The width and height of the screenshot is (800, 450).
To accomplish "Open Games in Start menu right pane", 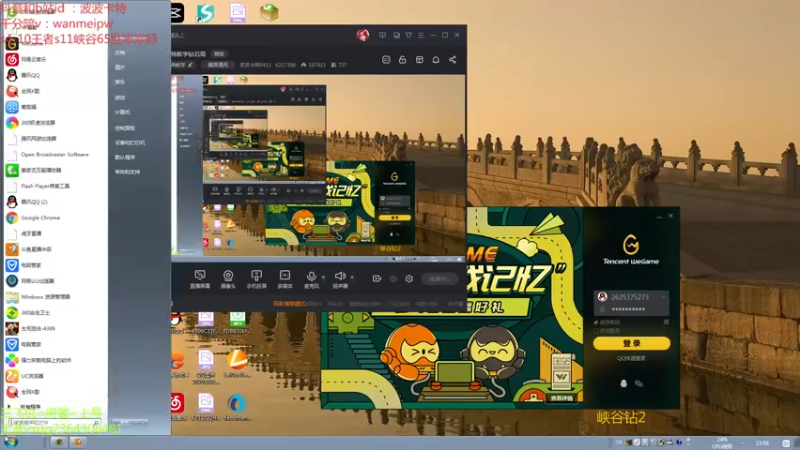I will (120, 97).
